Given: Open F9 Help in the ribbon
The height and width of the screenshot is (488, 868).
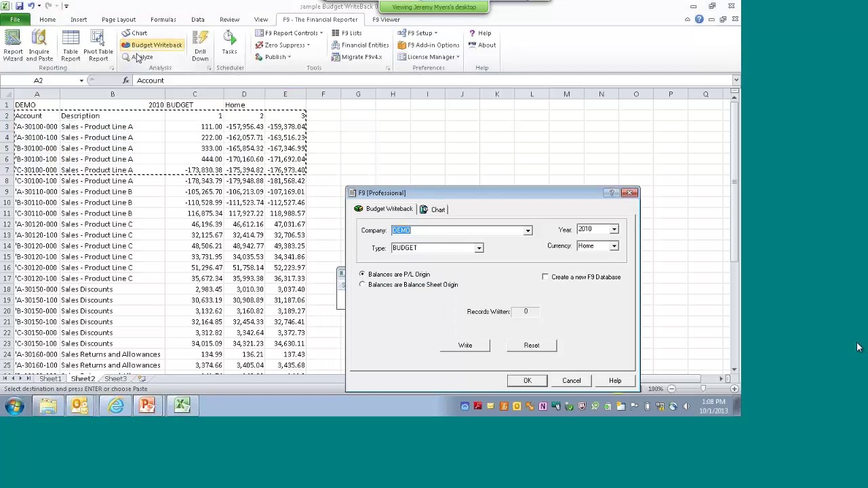Looking at the screenshot, I should pos(479,33).
